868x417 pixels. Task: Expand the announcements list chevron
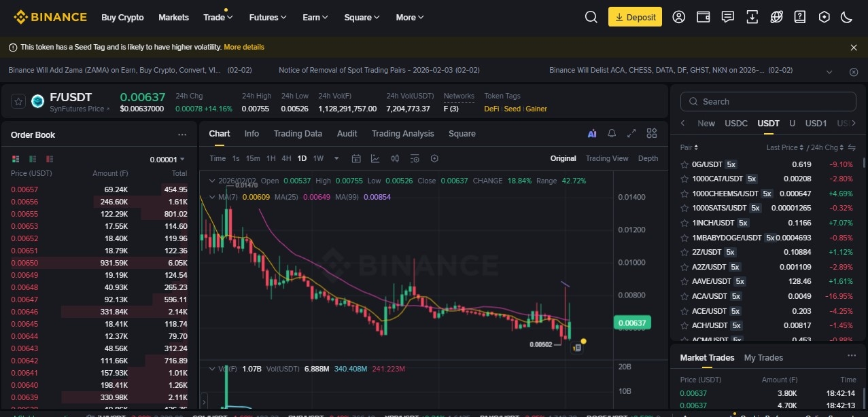click(x=829, y=71)
